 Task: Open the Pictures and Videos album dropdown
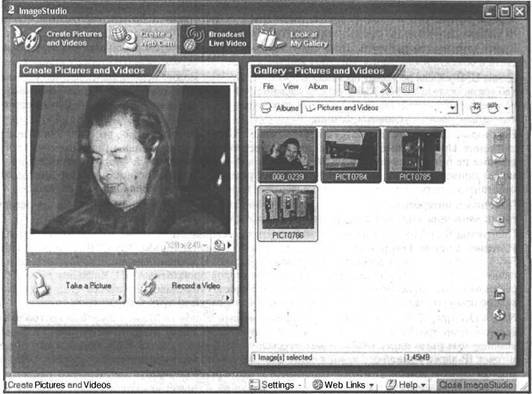452,108
